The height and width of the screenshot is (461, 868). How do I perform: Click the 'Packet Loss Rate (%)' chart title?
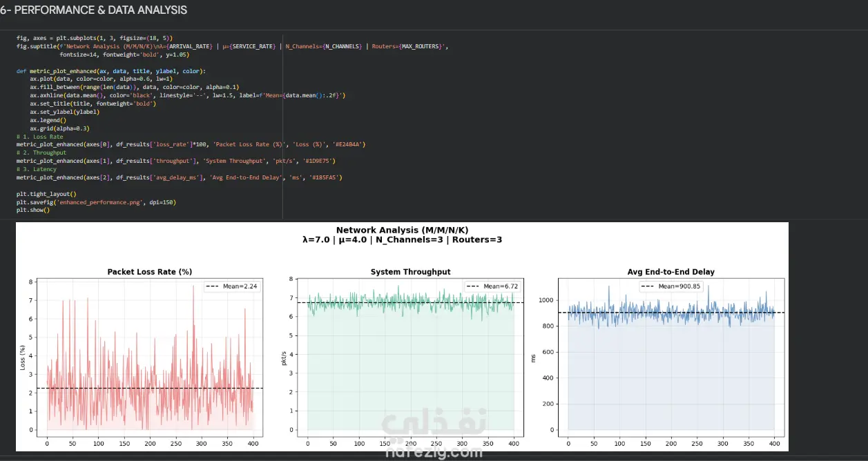click(150, 272)
